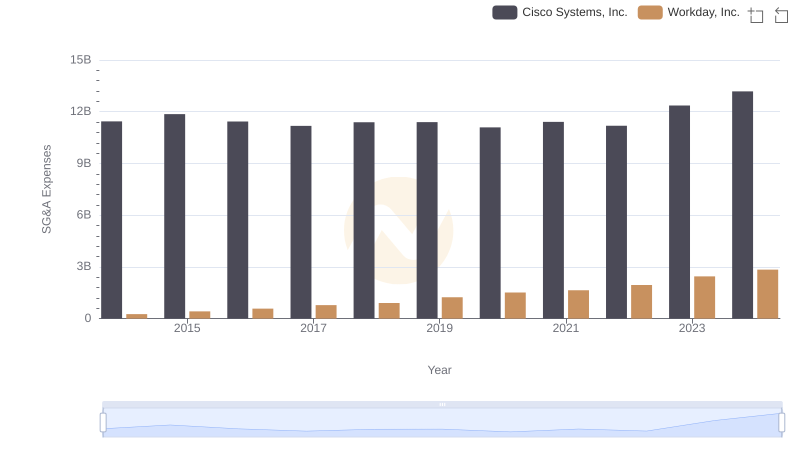The width and height of the screenshot is (800, 461).
Task: Click the 15B y-axis label
Action: tap(81, 60)
